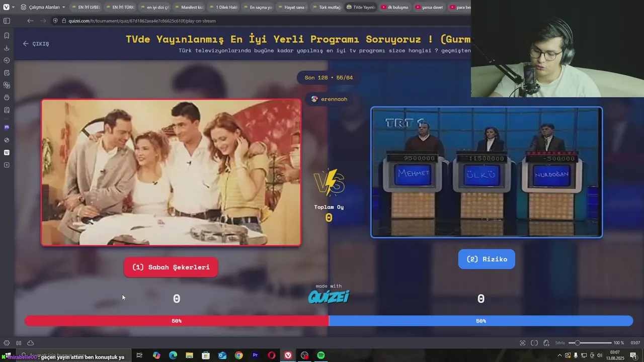Click the Quizei logo
Viewport: 644px width, 362px height.
pyautogui.click(x=329, y=297)
